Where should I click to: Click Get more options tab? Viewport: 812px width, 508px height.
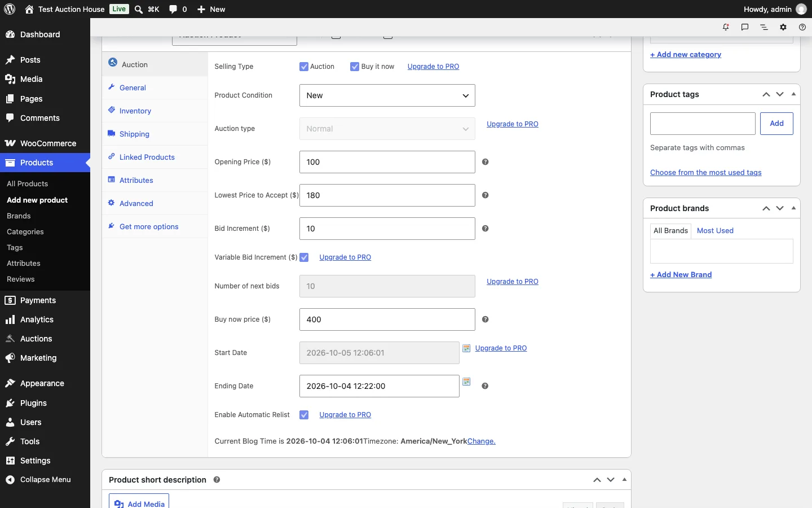[x=155, y=226]
